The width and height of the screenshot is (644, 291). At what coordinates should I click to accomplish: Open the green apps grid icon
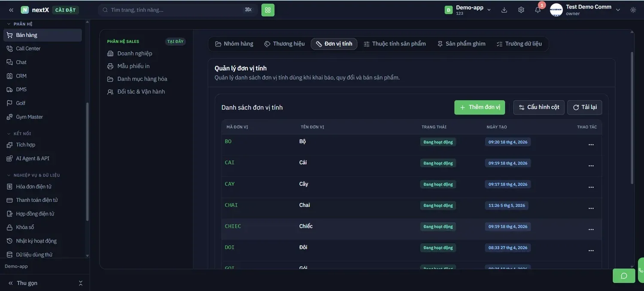click(x=268, y=10)
